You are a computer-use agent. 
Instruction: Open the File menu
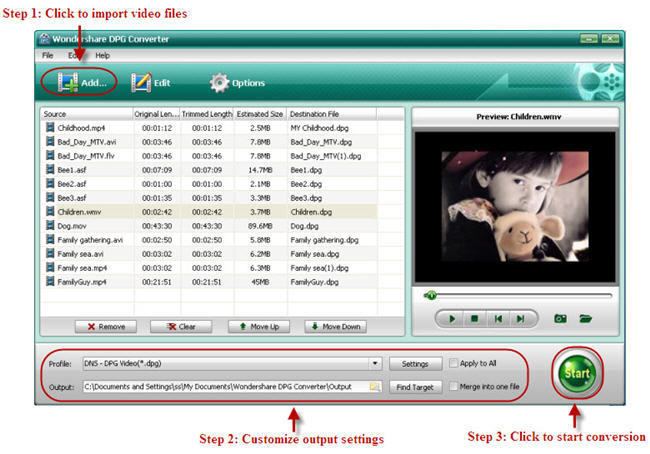48,55
